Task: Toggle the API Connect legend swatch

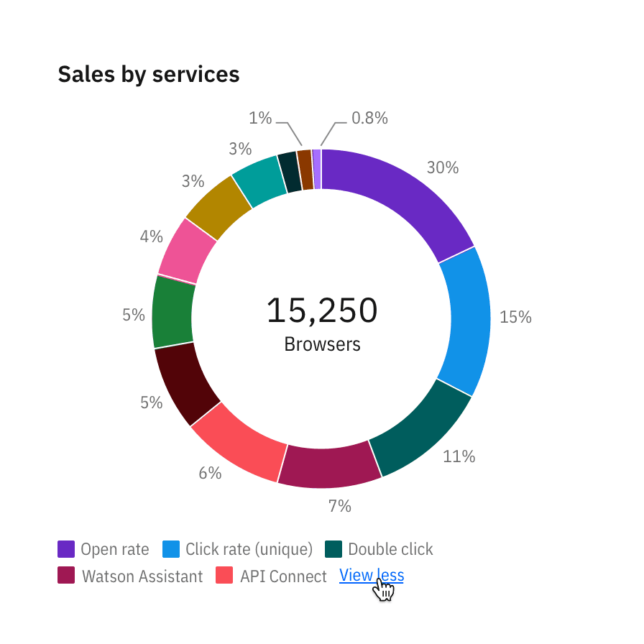Action: 224,576
